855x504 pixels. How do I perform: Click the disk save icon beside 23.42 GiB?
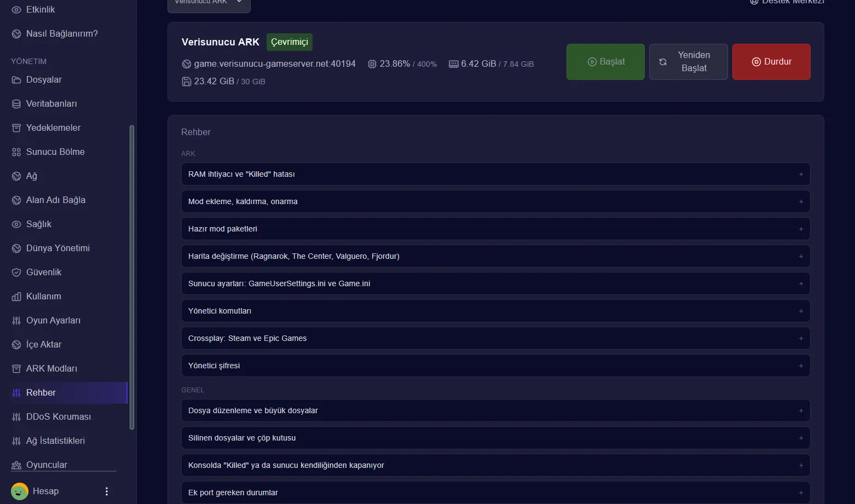click(187, 82)
